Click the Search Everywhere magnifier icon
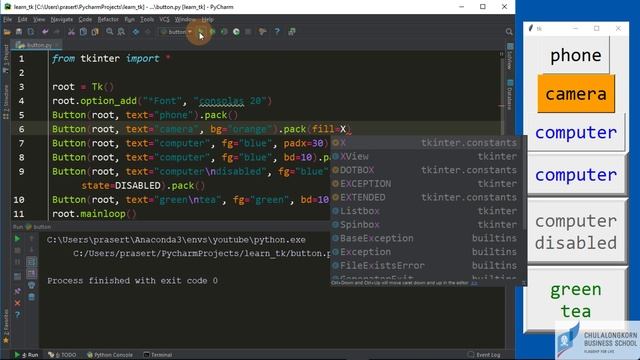 pyautogui.click(x=509, y=32)
